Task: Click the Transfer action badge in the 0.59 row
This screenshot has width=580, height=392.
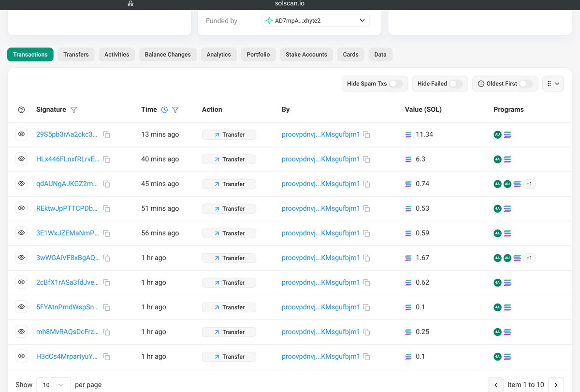Action: (x=229, y=233)
